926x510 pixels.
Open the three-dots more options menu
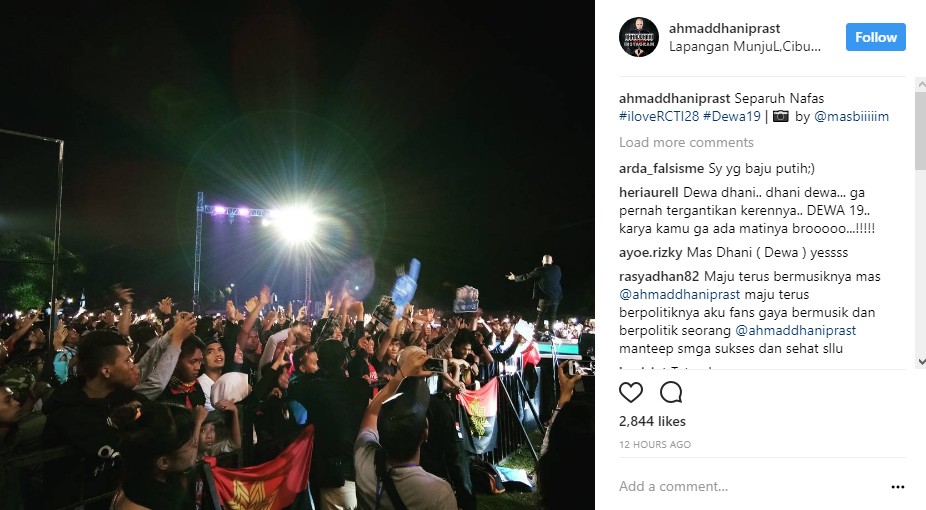(898, 487)
